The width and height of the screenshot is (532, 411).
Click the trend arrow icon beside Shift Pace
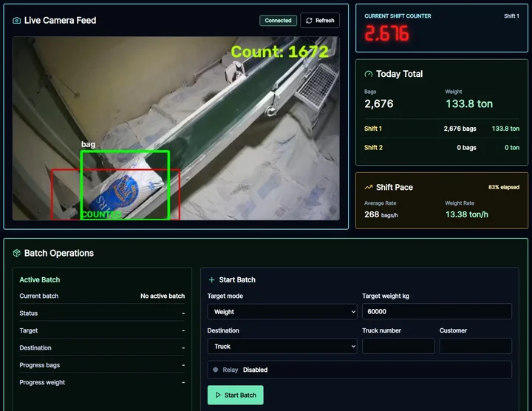(x=368, y=187)
